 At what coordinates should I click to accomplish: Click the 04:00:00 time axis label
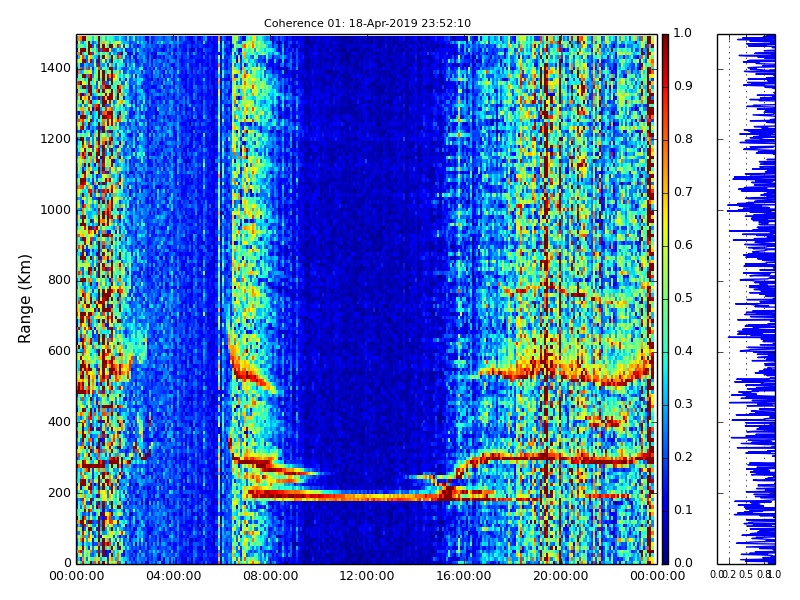click(x=173, y=576)
